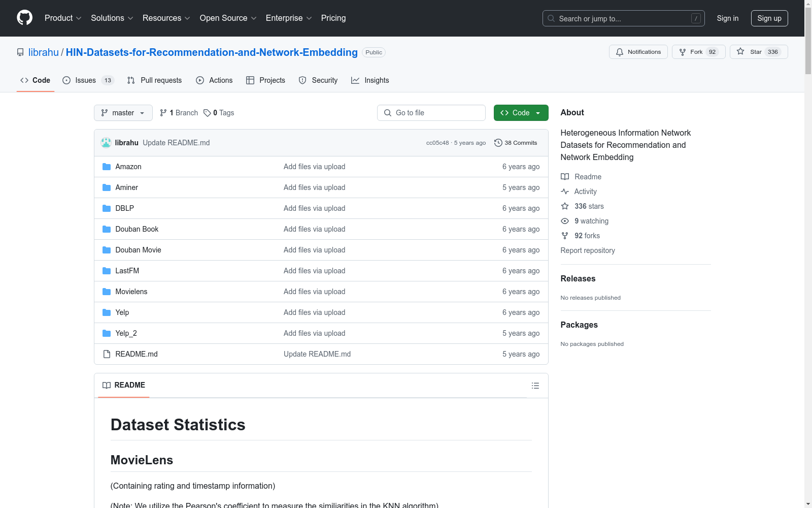Click the Amazon folder icon
The width and height of the screenshot is (812, 508).
click(x=107, y=167)
